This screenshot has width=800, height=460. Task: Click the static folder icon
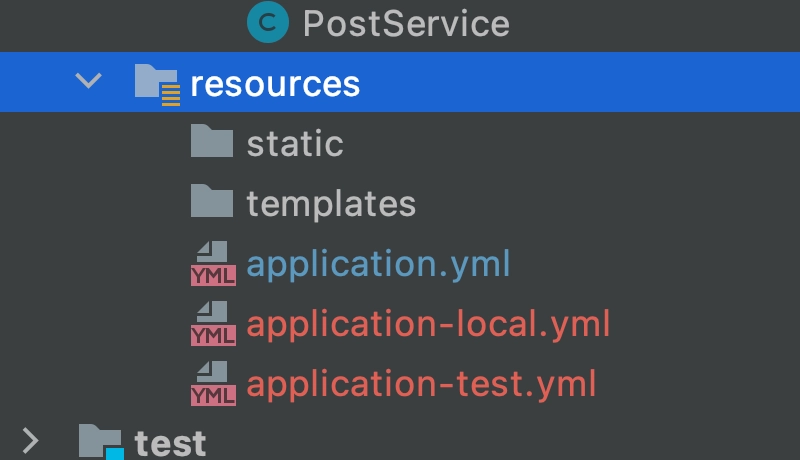pos(212,143)
